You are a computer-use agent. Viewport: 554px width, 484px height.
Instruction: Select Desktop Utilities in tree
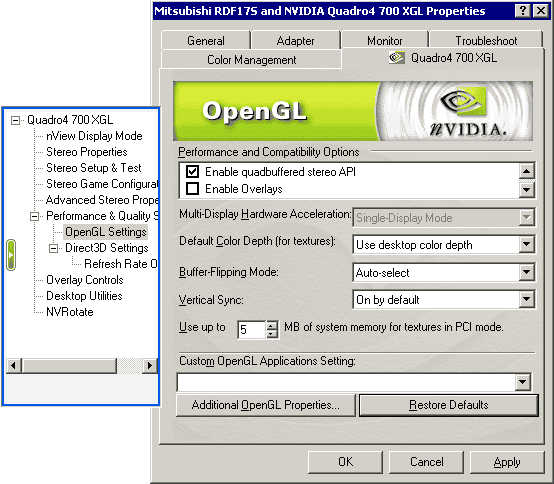(x=84, y=296)
